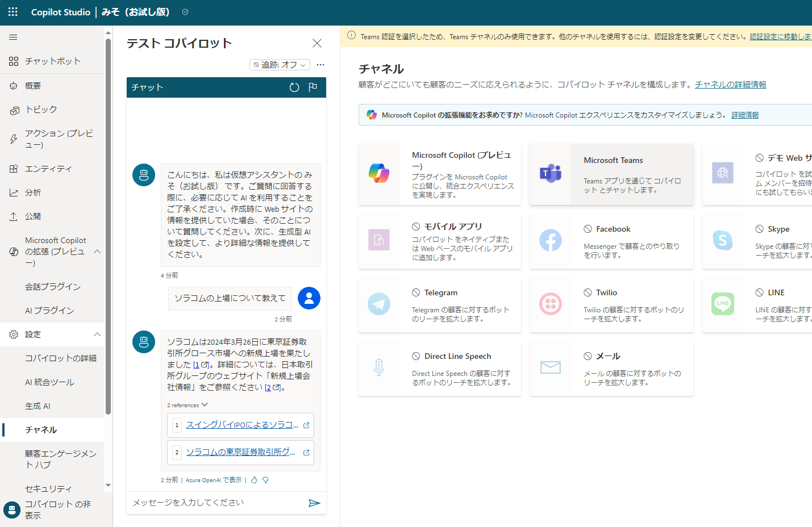Viewport: 812px width, 527px height.
Task: Select Facebook channel card
Action: [612, 241]
